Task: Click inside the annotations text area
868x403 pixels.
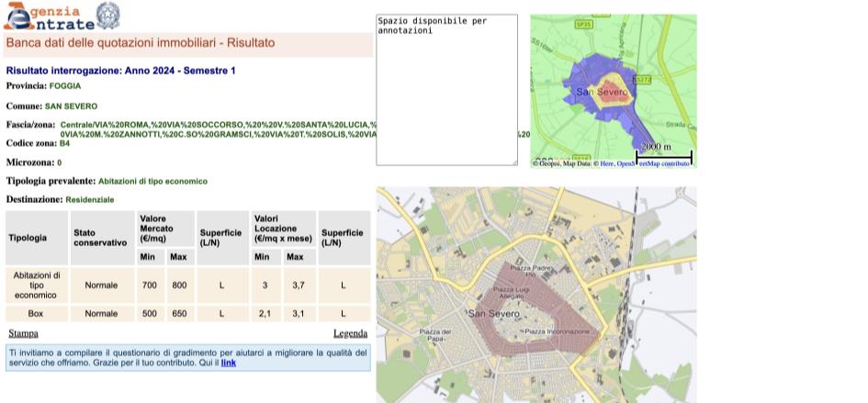Action: tap(446, 92)
